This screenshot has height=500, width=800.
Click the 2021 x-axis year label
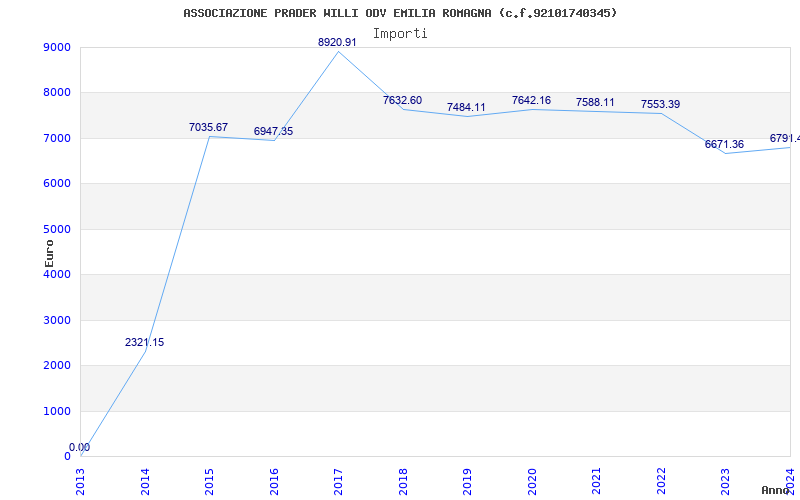[x=596, y=481]
